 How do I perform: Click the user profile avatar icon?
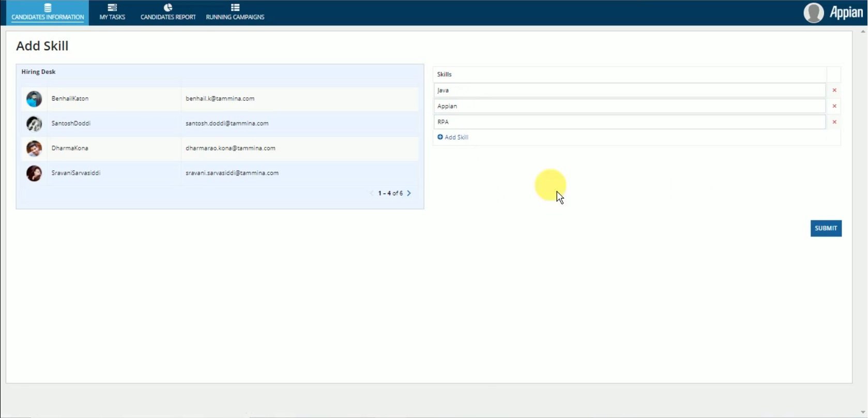813,13
